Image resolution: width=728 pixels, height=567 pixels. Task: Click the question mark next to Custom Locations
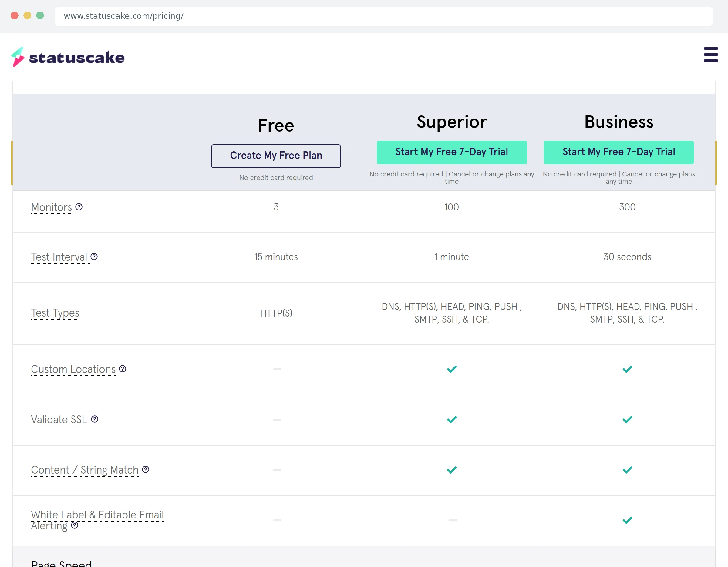[123, 369]
